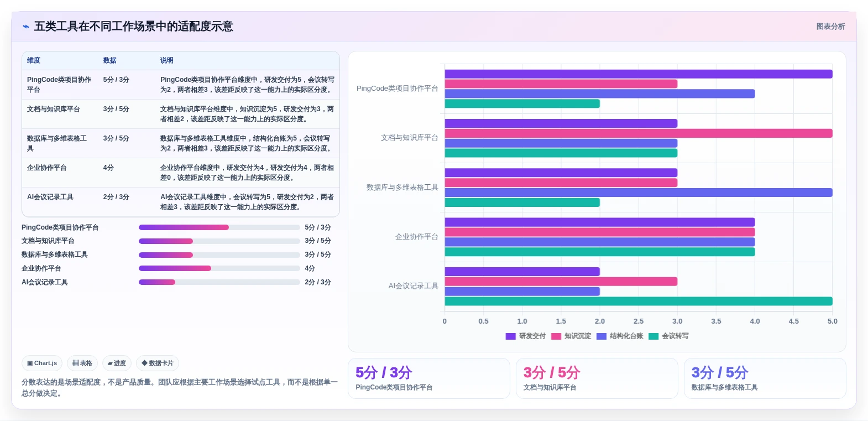Toggle the 知识沉淀 legend swatch

point(556,336)
